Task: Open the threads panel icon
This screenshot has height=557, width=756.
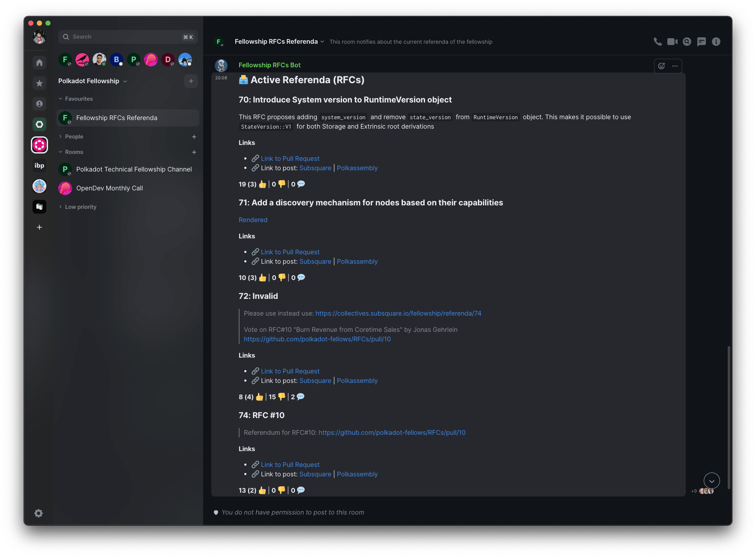Action: [702, 42]
